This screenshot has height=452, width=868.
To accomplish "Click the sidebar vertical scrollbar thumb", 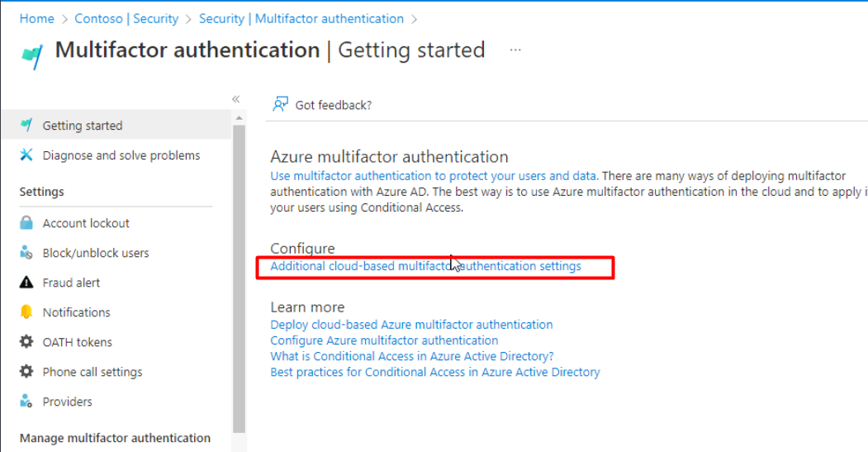I will click(x=240, y=278).
